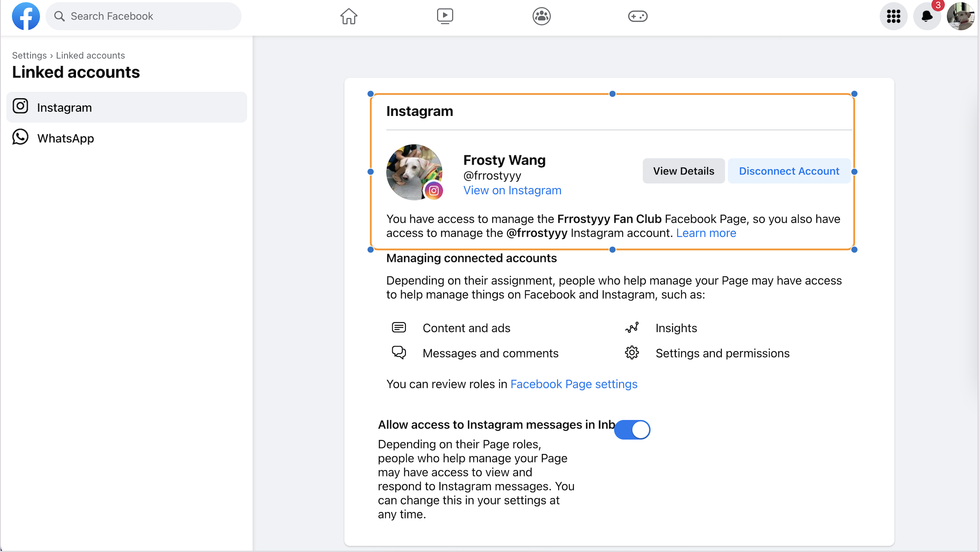Open the apps grid menu
This screenshot has width=980, height=552.
point(893,16)
